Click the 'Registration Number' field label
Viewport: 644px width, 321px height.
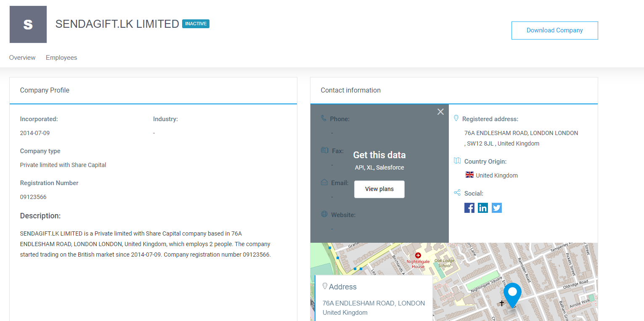[49, 183]
